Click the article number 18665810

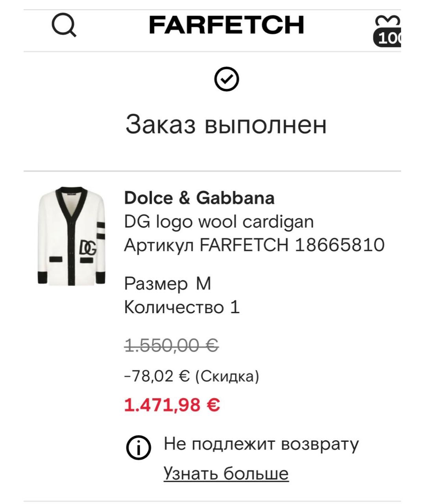(x=339, y=245)
